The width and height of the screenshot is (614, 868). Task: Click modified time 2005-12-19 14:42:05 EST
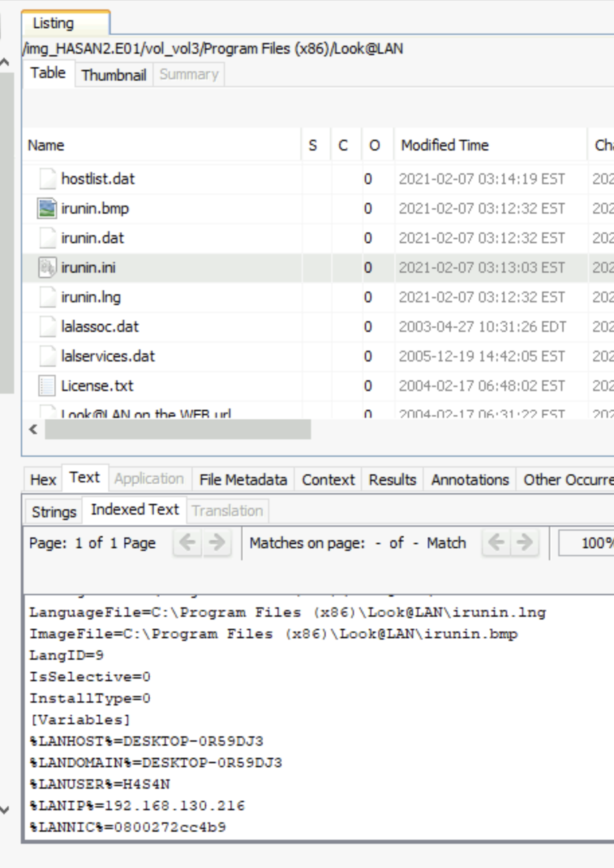click(482, 356)
